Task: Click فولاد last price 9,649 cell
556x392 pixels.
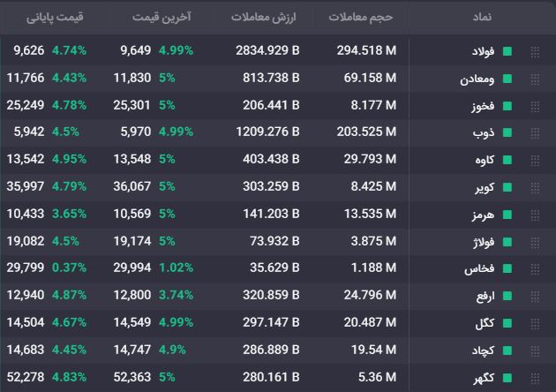Action: pyautogui.click(x=135, y=50)
